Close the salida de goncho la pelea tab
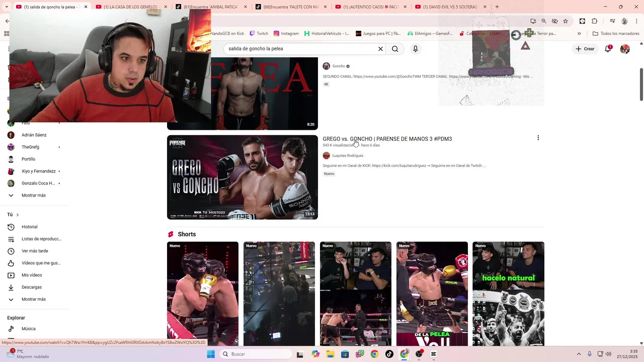 (86, 7)
